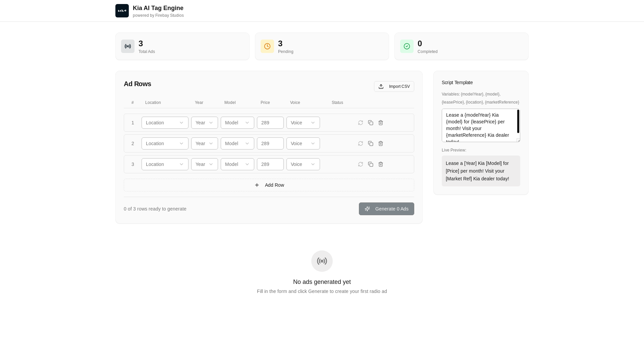Click the Voice column header
This screenshot has height=362, width=644.
[295, 103]
